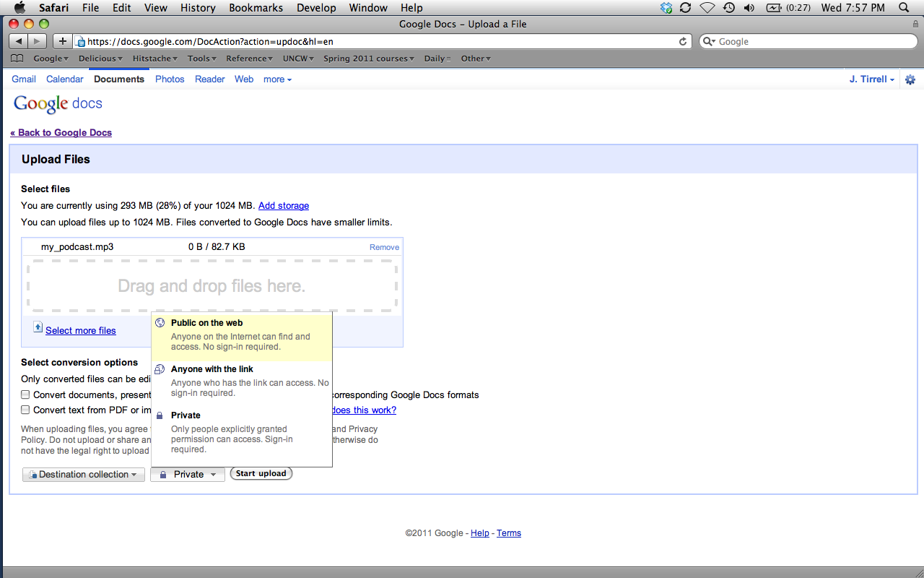Image resolution: width=924 pixels, height=578 pixels.
Task: Go to the Photos link
Action: click(x=170, y=79)
